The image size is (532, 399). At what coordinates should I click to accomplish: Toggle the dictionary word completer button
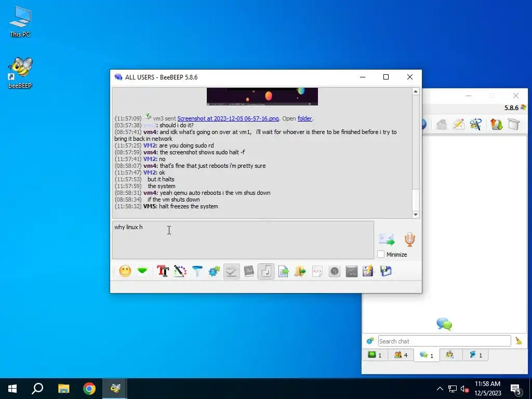(x=249, y=271)
